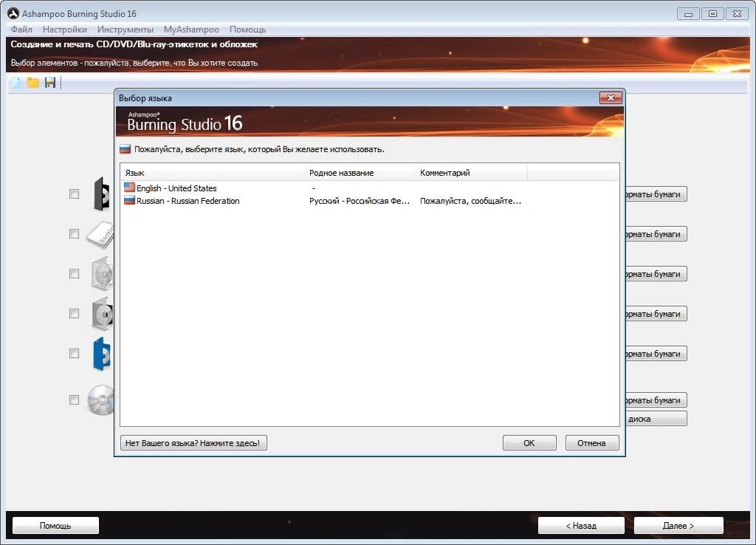Click the Комментарий column header
Screen dimensions: 756x545
coord(472,173)
